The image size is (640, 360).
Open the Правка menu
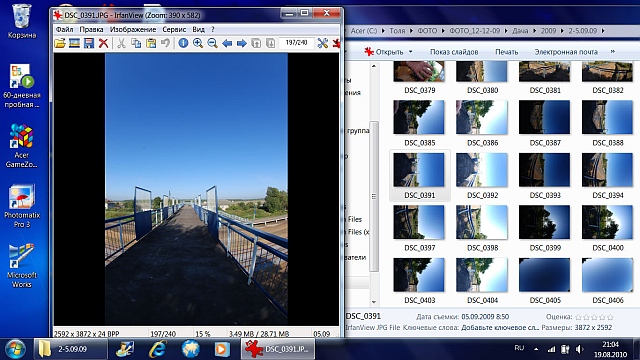91,29
